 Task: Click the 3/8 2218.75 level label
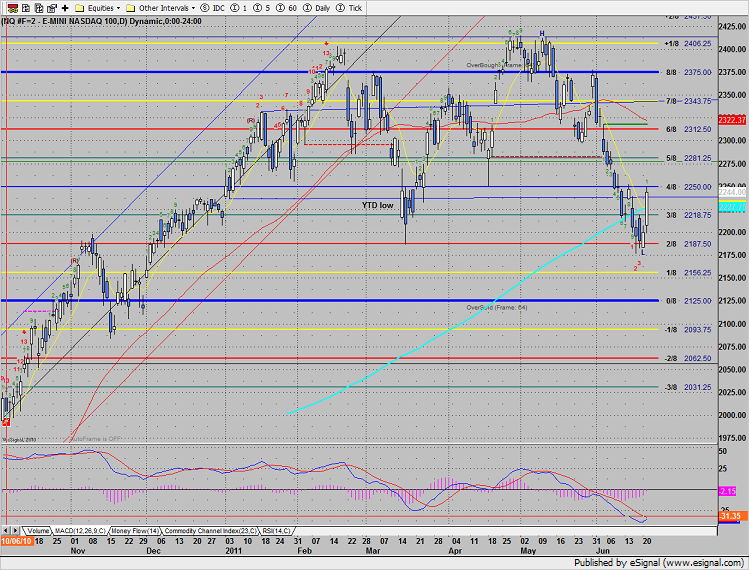[689, 215]
